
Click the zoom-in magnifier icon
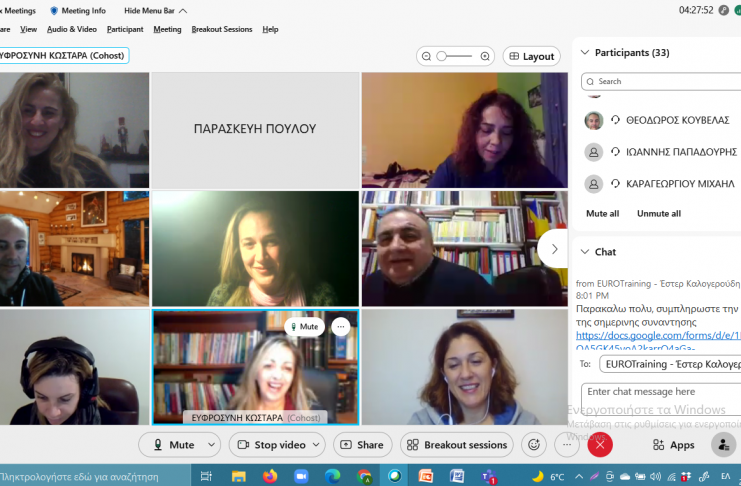click(x=485, y=57)
